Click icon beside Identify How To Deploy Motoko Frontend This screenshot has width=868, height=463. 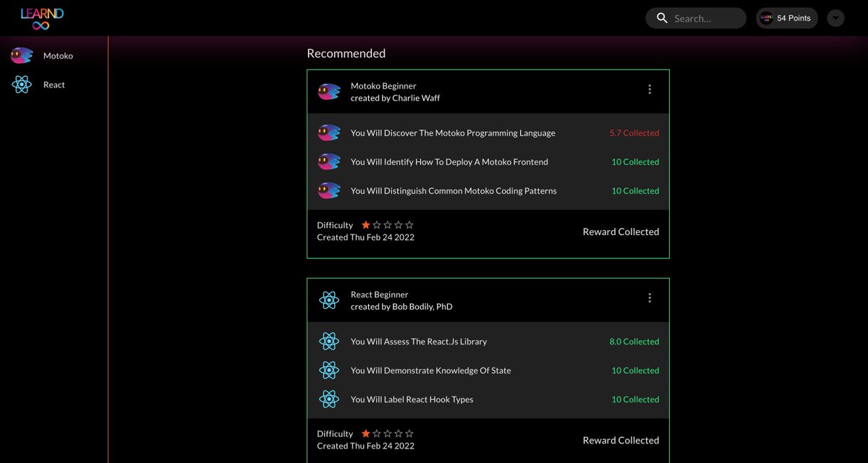[x=329, y=162]
